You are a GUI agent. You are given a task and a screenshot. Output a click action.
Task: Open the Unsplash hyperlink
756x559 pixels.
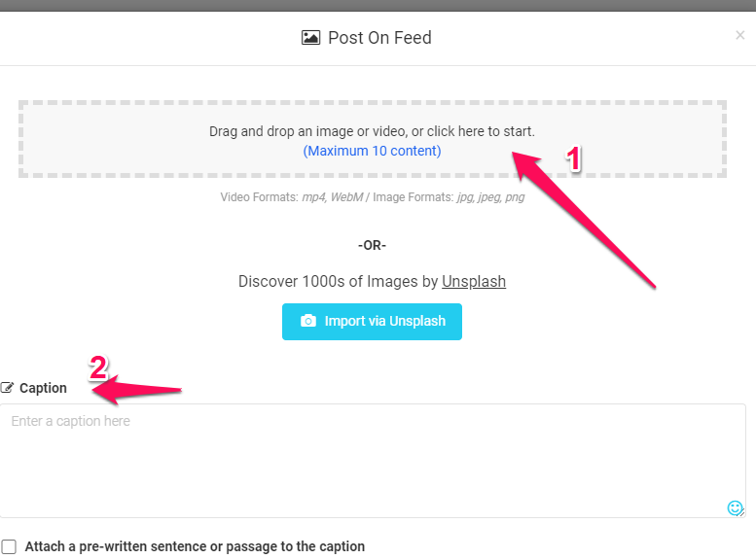point(474,281)
